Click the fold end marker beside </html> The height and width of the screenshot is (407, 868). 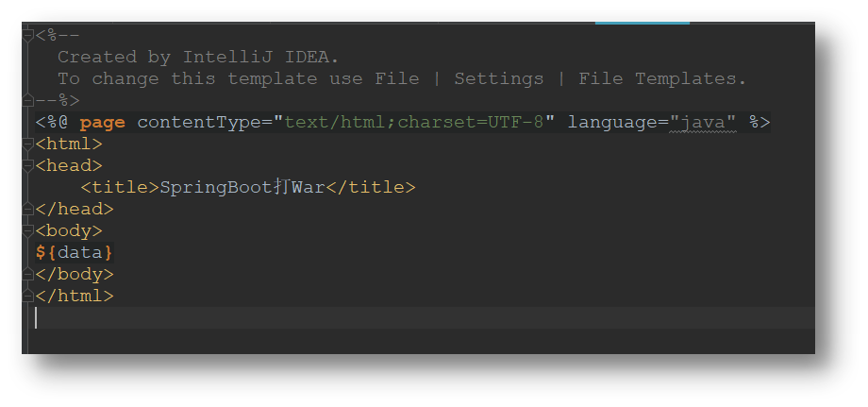pyautogui.click(x=28, y=296)
